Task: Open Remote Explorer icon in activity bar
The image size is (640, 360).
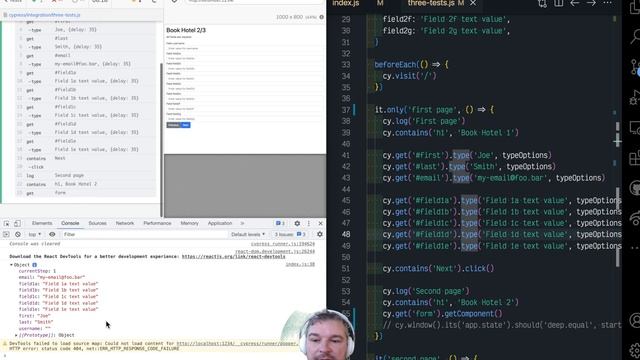Action: [635, 128]
